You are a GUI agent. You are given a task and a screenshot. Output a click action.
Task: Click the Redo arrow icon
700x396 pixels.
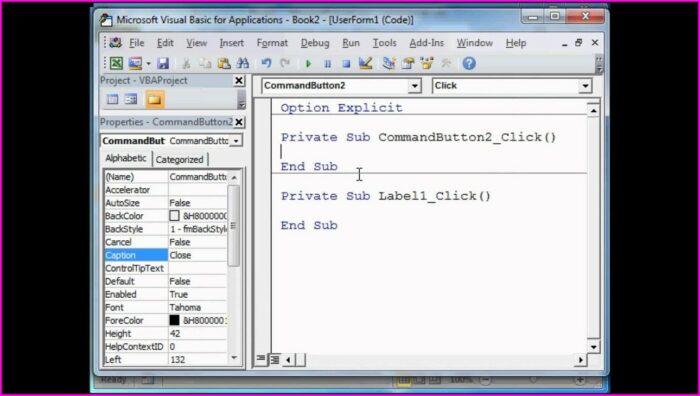click(285, 63)
